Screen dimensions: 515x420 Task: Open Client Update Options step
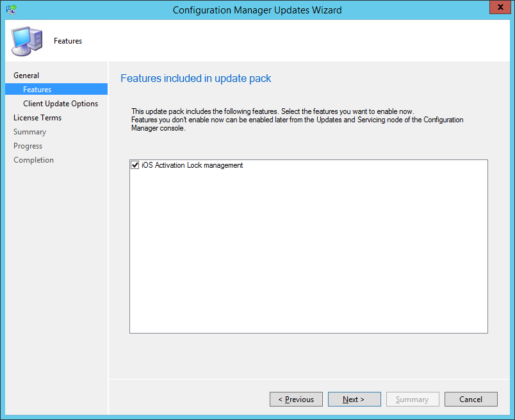coord(60,104)
